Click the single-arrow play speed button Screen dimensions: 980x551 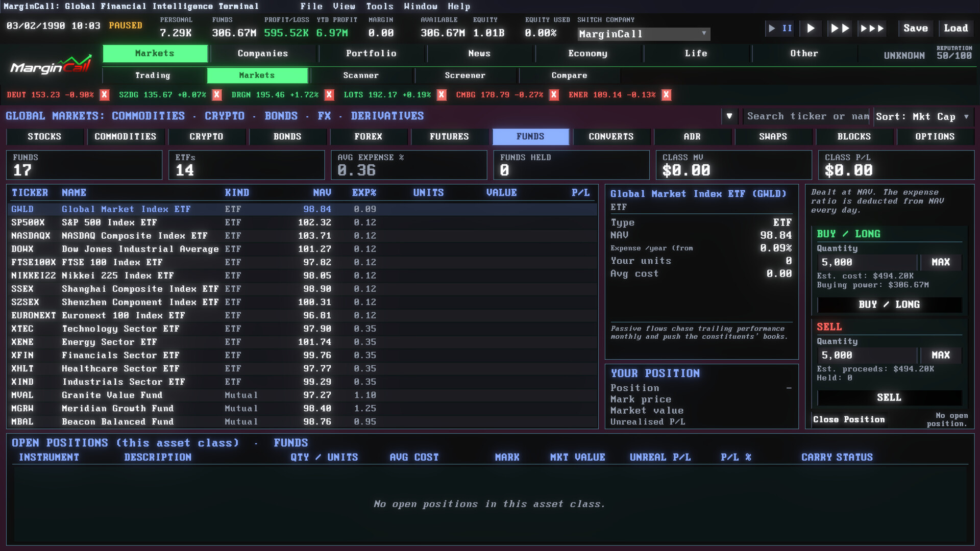811,29
